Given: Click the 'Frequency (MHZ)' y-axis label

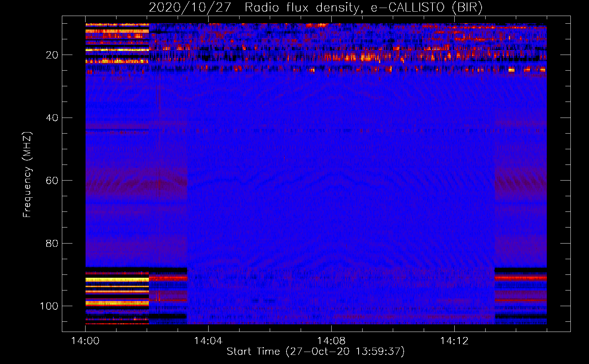Looking at the screenshot, I should [27, 174].
